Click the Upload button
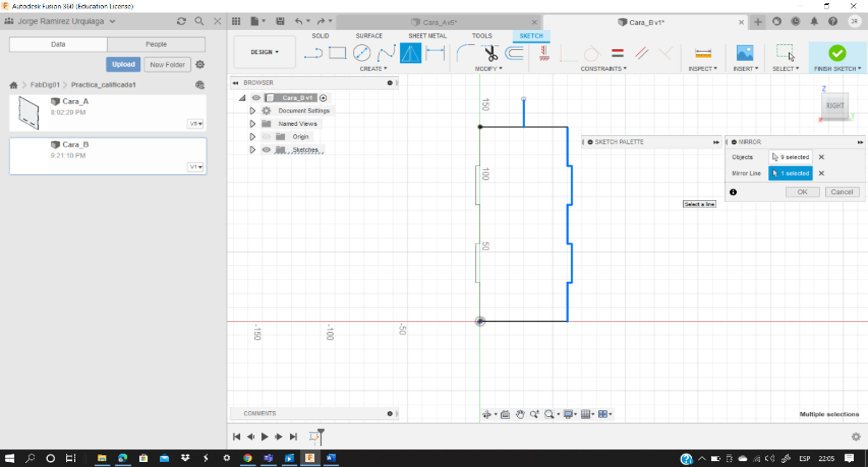The height and width of the screenshot is (467, 868). pos(123,64)
